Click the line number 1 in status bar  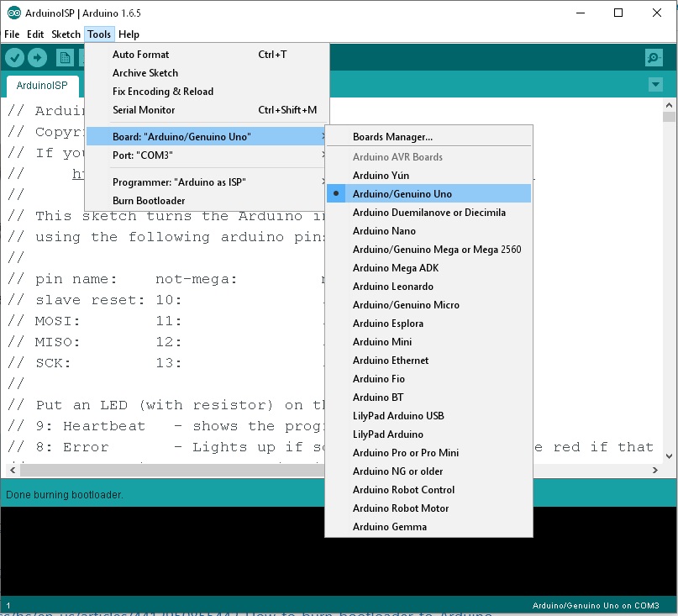(x=8, y=606)
